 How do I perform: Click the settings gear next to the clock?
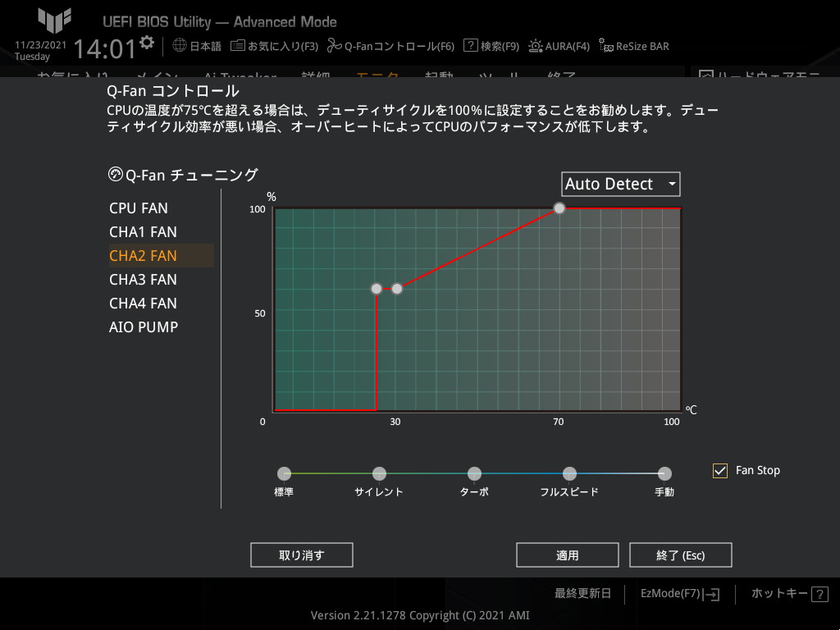pos(147,43)
